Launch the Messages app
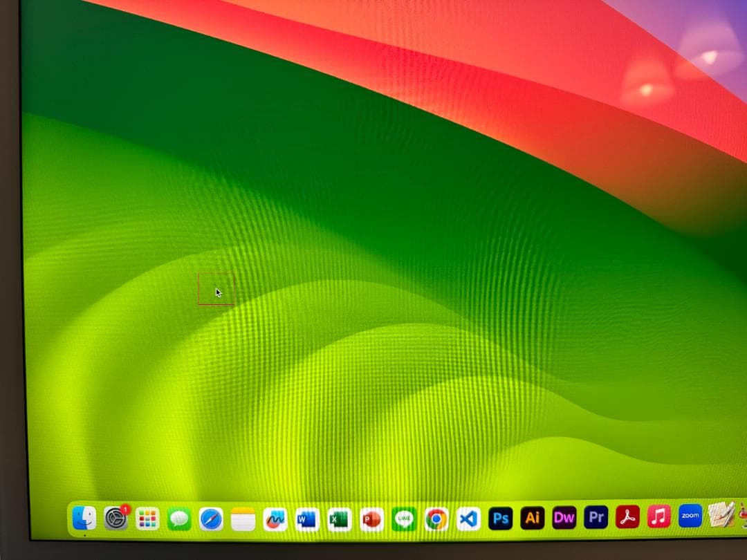 [178, 519]
